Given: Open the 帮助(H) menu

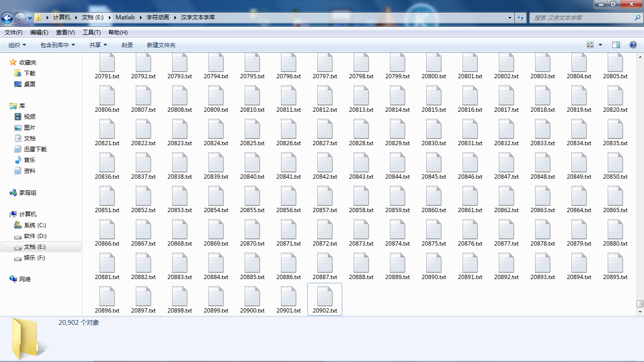Looking at the screenshot, I should pos(118,33).
